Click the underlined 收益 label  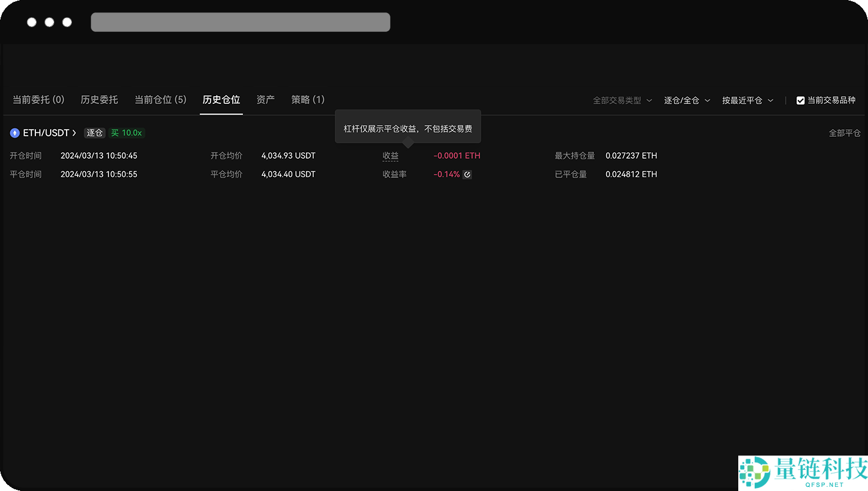(390, 155)
